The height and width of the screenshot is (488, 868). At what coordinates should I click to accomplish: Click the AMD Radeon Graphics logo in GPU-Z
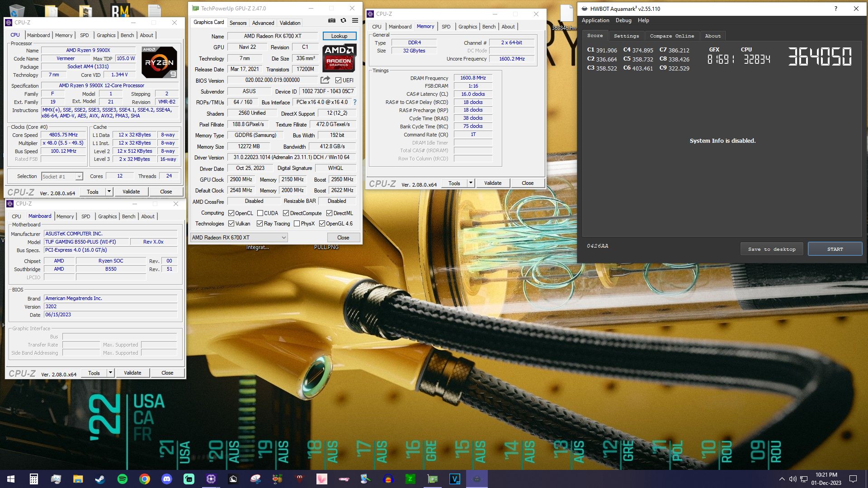click(339, 58)
